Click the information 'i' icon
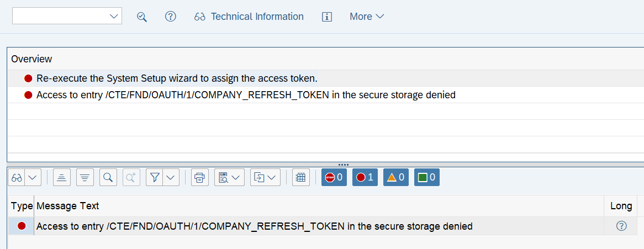Image resolution: width=644 pixels, height=249 pixels. [327, 17]
